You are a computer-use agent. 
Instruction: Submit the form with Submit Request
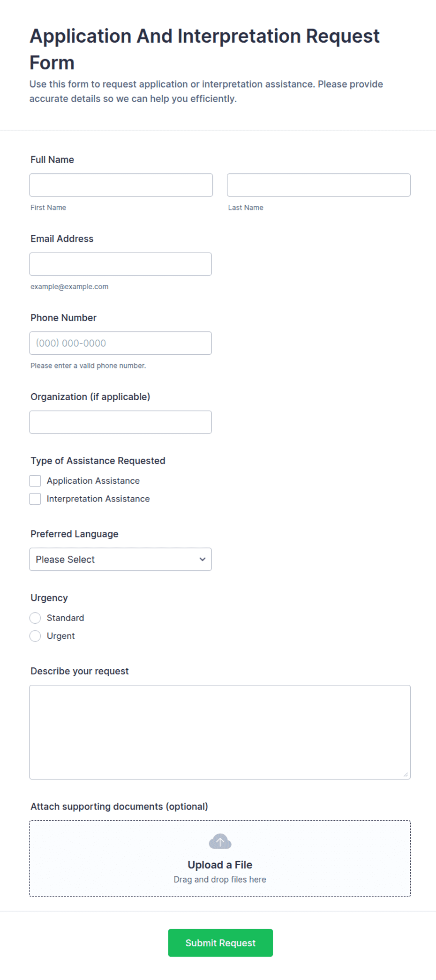click(x=220, y=943)
